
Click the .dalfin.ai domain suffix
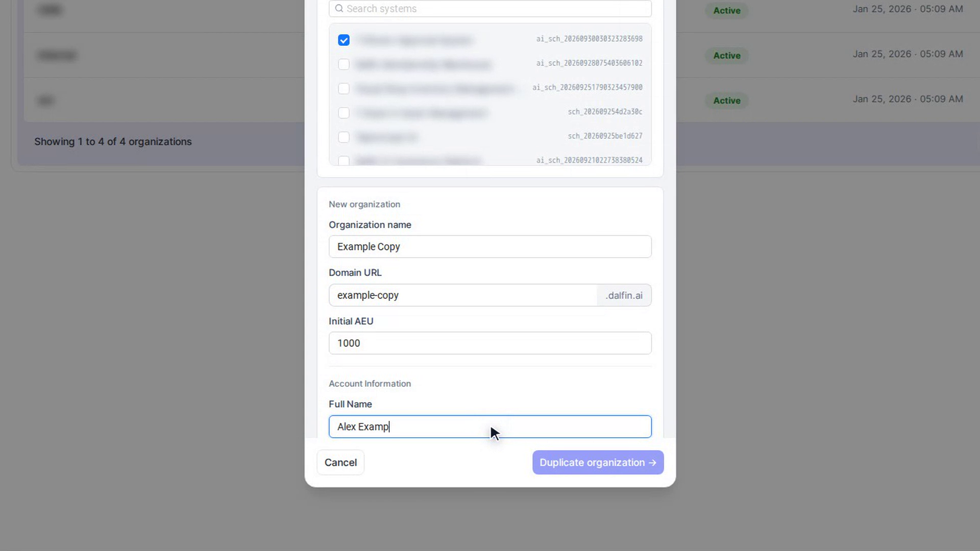tap(624, 295)
